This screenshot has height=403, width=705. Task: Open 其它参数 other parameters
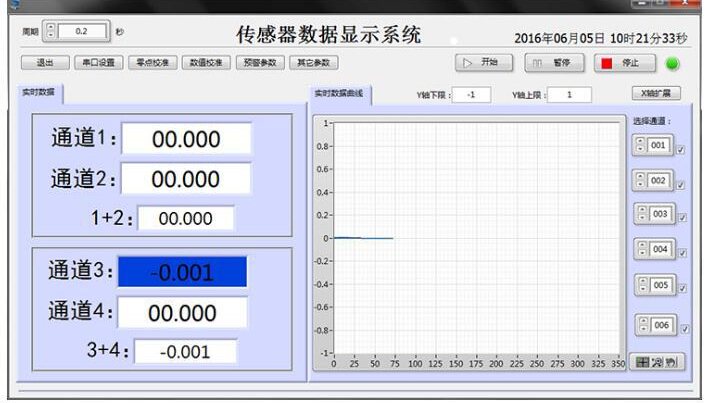313,63
